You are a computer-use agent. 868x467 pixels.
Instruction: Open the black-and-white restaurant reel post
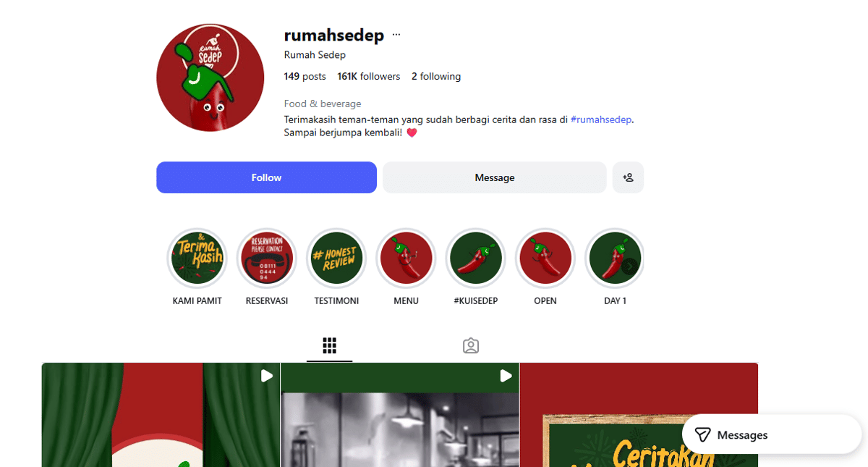(400, 415)
